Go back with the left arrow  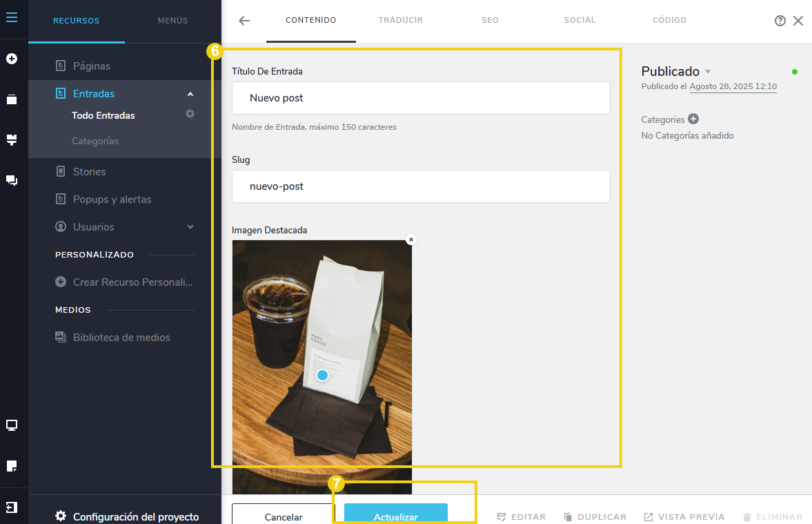point(244,21)
